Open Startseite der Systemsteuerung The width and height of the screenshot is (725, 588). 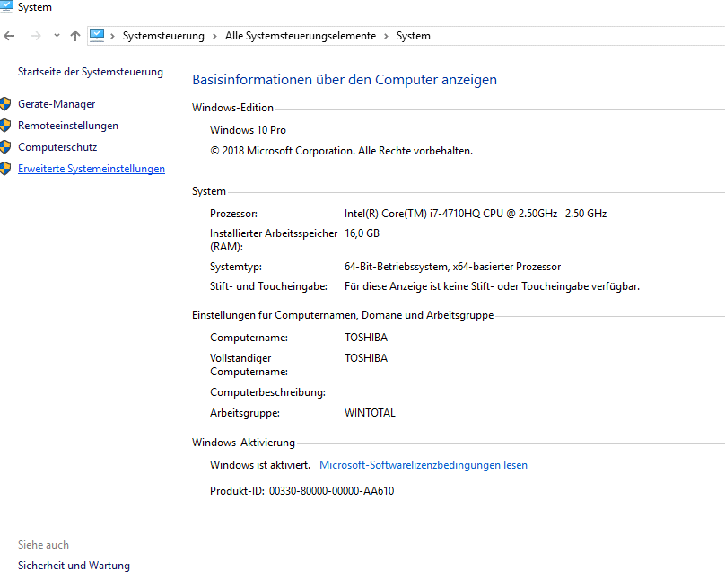coord(91,72)
